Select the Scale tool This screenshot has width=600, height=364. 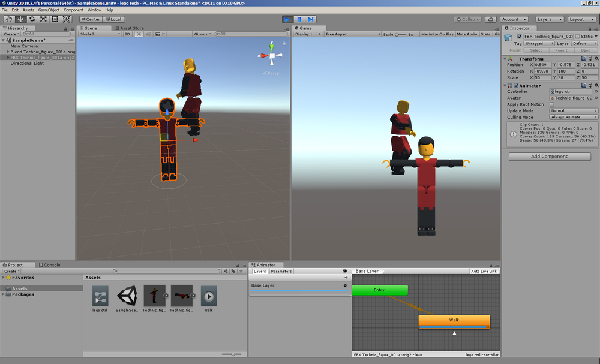[44, 19]
